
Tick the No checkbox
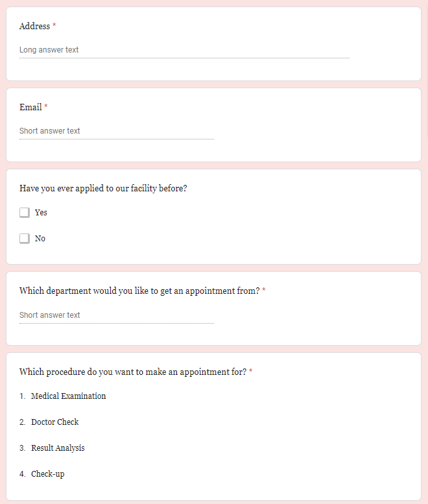tap(25, 239)
